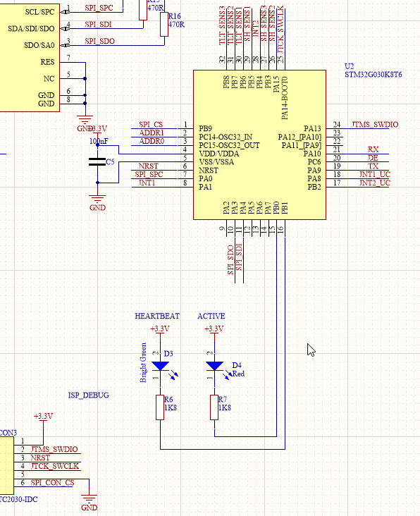Select SPI_SDI net label at sensor pin 4

coord(99,25)
